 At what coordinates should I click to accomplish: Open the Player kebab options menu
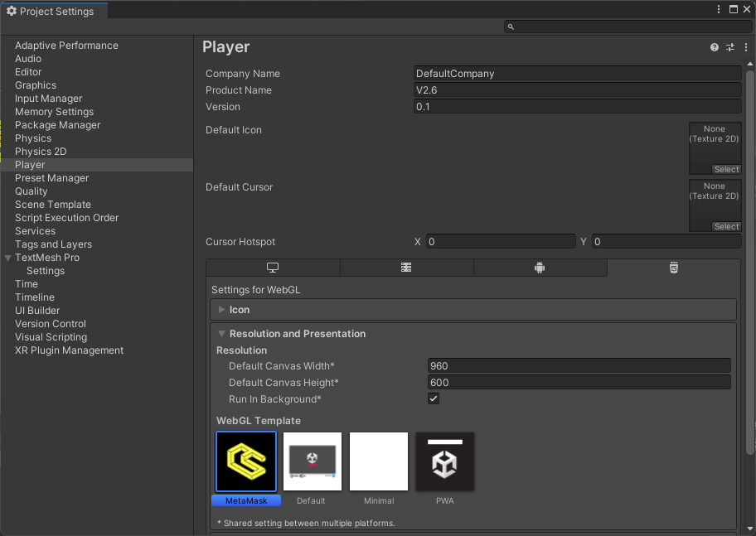coord(746,48)
